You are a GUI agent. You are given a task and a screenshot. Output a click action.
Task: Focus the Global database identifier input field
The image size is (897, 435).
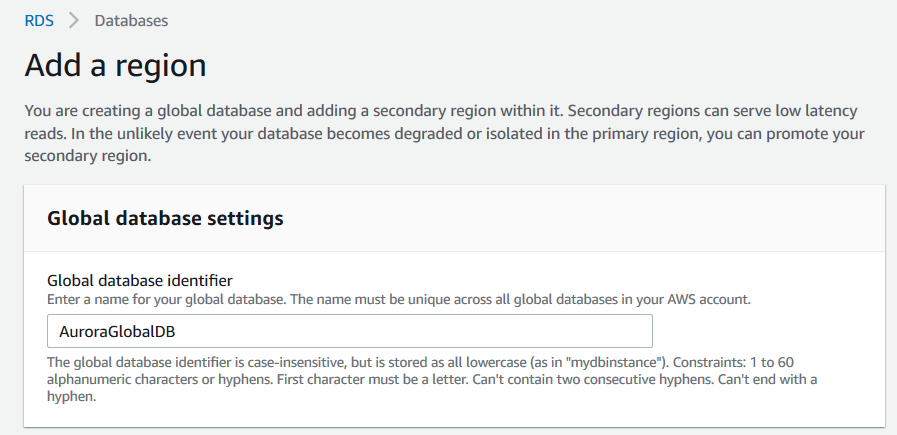coord(350,331)
